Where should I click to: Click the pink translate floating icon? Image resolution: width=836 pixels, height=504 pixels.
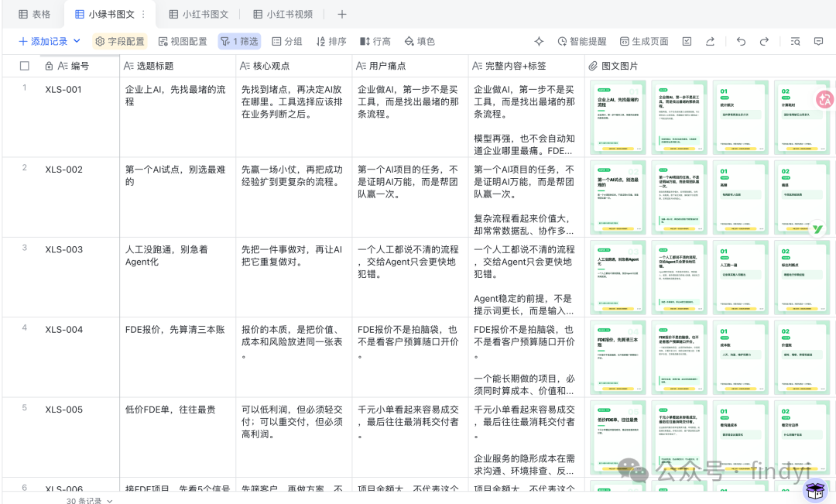(825, 98)
